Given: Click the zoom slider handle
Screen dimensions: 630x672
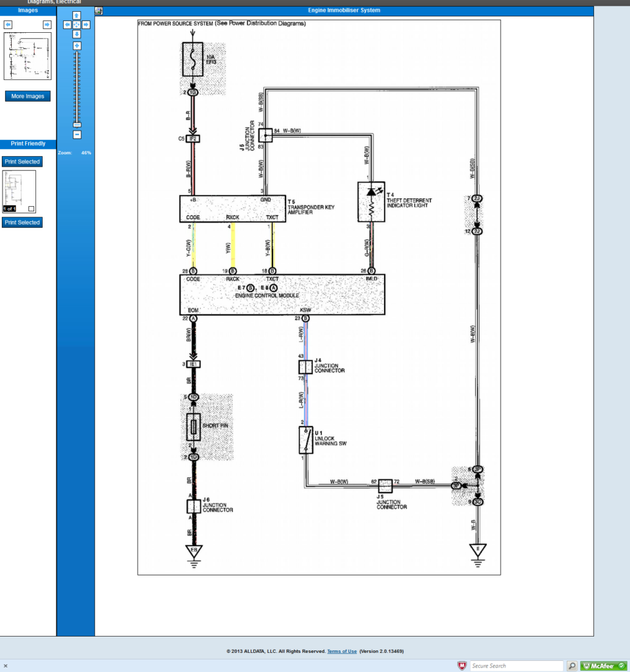Looking at the screenshot, I should pos(77,125).
